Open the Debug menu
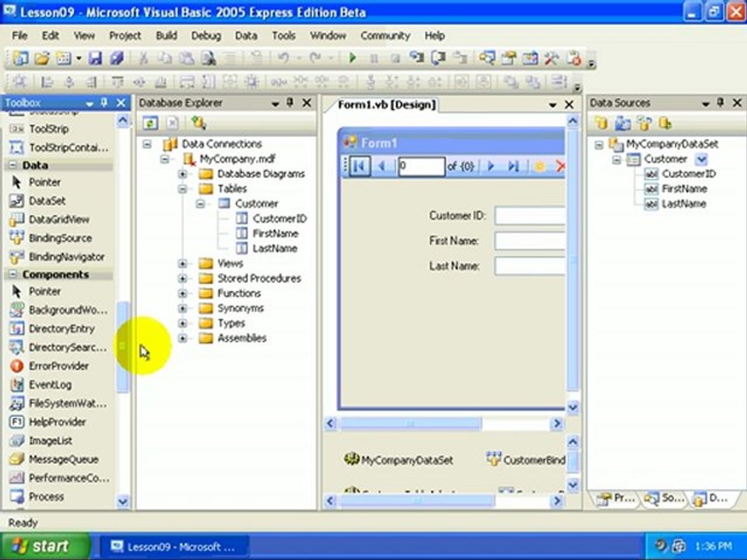Image resolution: width=747 pixels, height=560 pixels. pyautogui.click(x=205, y=36)
